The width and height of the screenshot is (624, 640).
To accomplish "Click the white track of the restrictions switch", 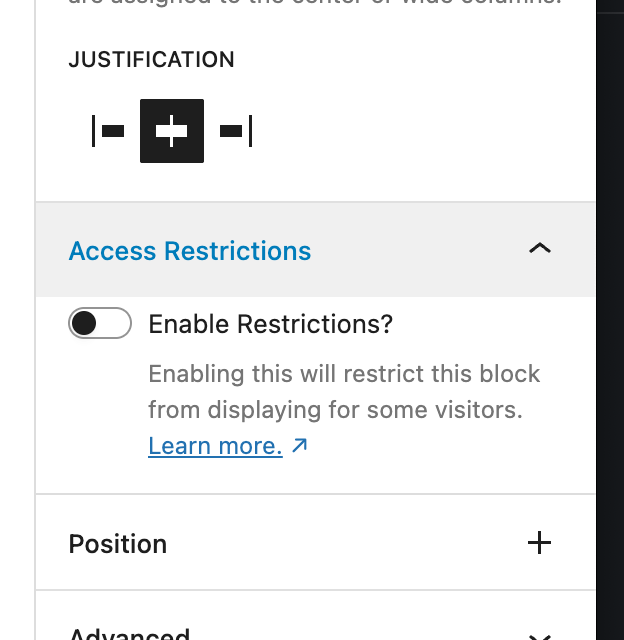I will (115, 323).
